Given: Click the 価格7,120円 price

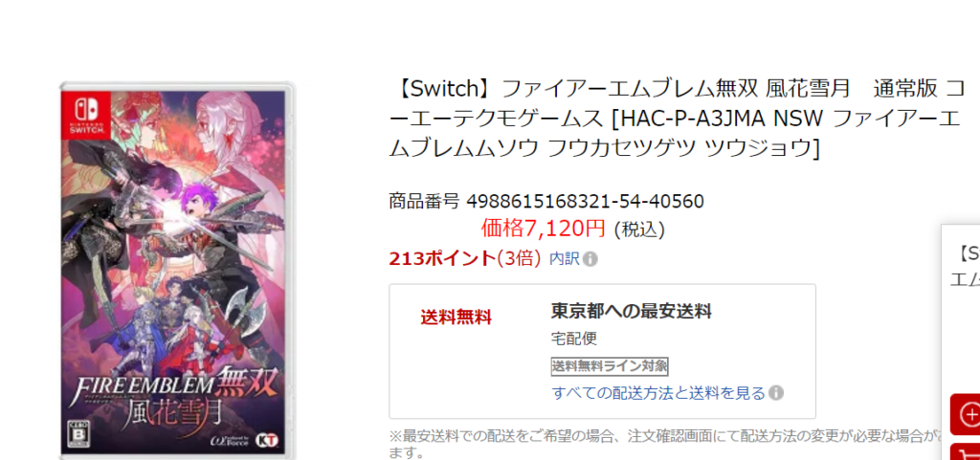Looking at the screenshot, I should tap(544, 229).
